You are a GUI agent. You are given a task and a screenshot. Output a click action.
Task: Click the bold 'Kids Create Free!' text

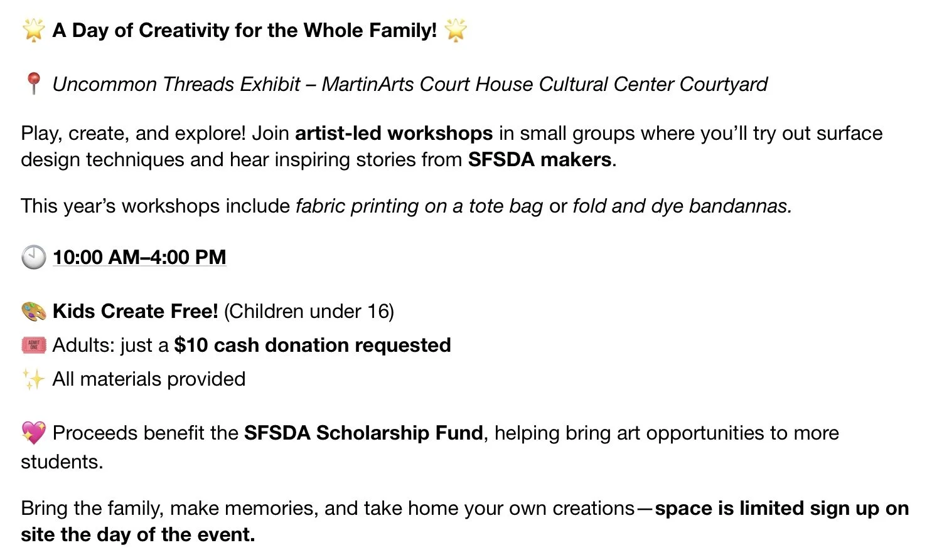click(136, 311)
